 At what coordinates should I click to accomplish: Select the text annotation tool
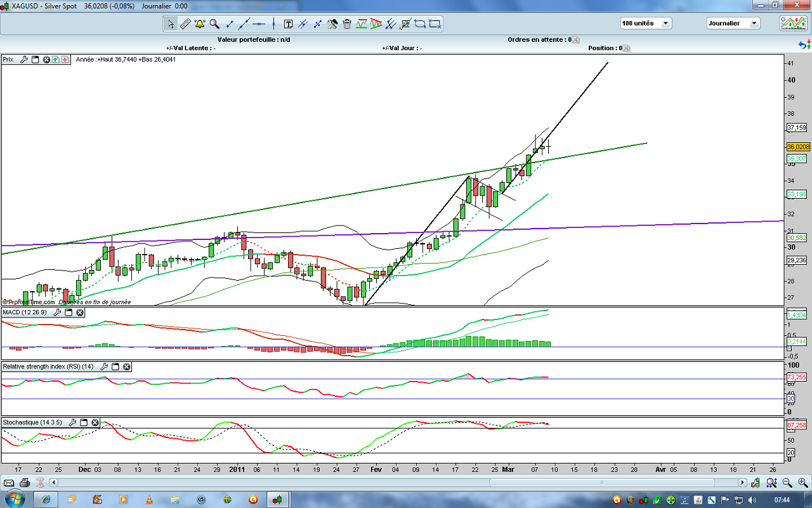point(289,24)
